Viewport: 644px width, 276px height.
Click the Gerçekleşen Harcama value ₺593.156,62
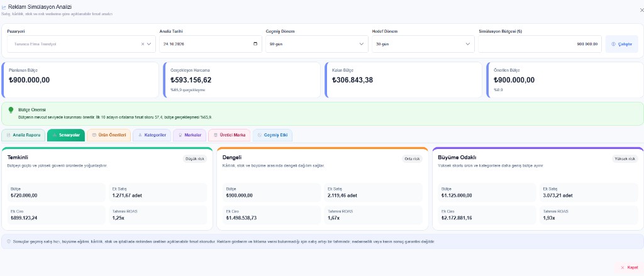pyautogui.click(x=191, y=80)
